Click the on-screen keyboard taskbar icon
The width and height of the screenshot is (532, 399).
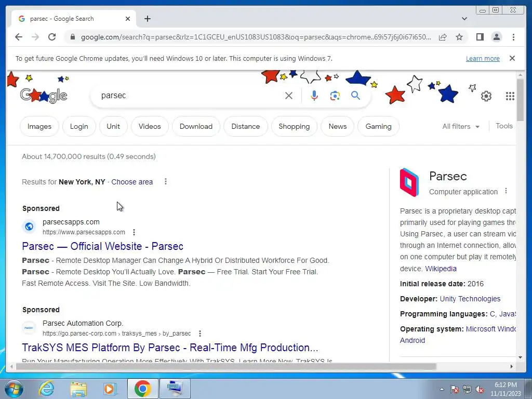[x=175, y=389]
